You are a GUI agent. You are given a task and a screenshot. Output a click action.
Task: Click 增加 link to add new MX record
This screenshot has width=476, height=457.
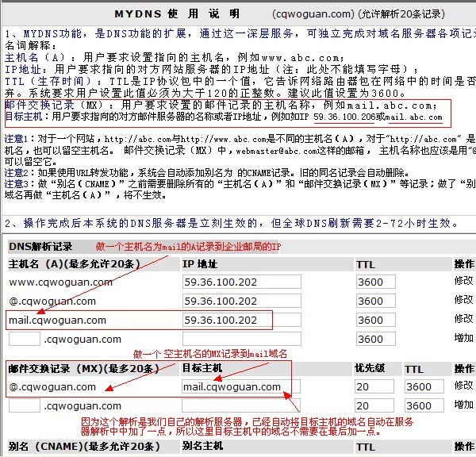click(463, 405)
